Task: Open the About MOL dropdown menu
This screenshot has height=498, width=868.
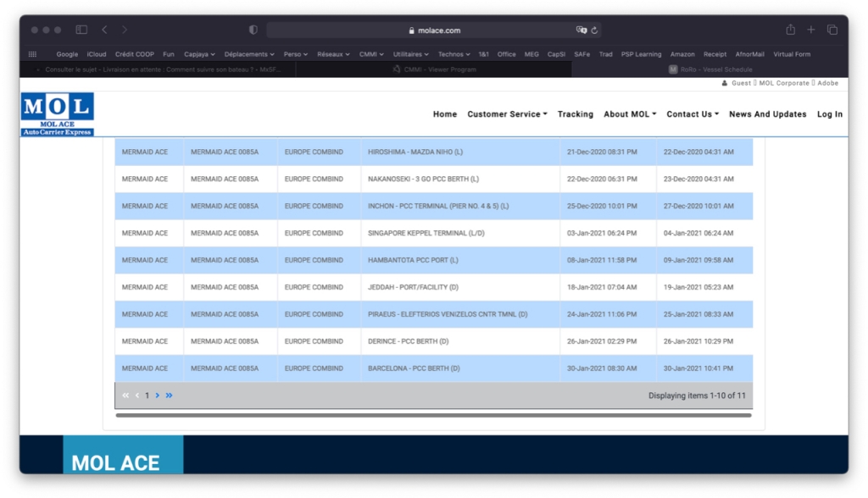Action: [x=630, y=114]
